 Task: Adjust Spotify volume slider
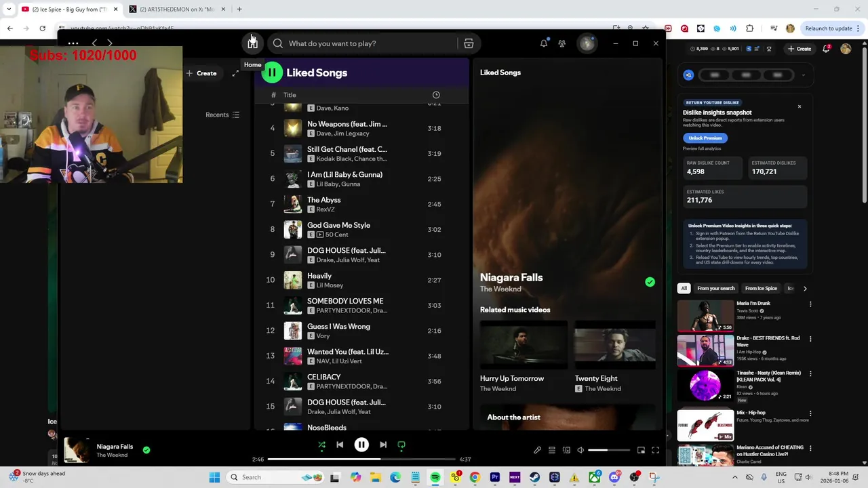pos(608,450)
